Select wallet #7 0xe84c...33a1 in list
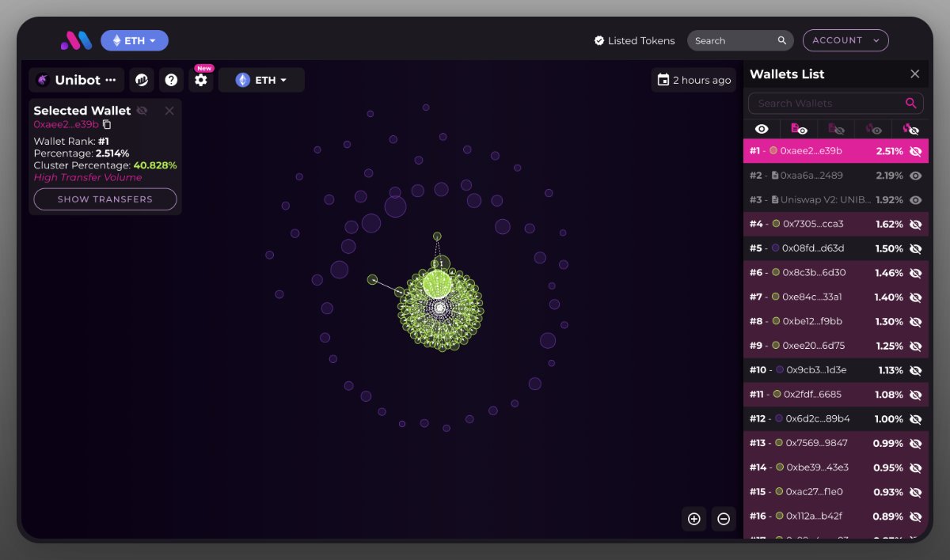 836,297
